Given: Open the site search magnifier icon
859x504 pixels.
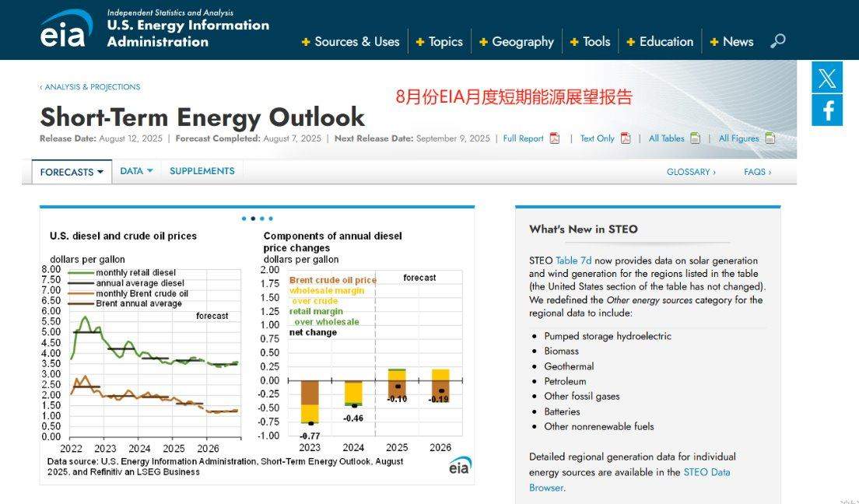Looking at the screenshot, I should tap(778, 41).
